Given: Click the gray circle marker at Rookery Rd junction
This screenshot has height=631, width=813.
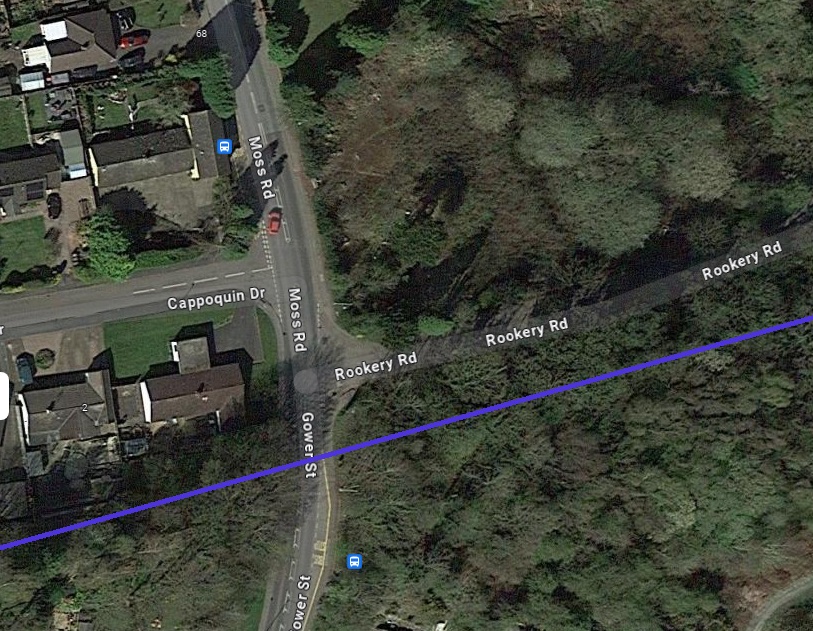Looking at the screenshot, I should coord(306,381).
